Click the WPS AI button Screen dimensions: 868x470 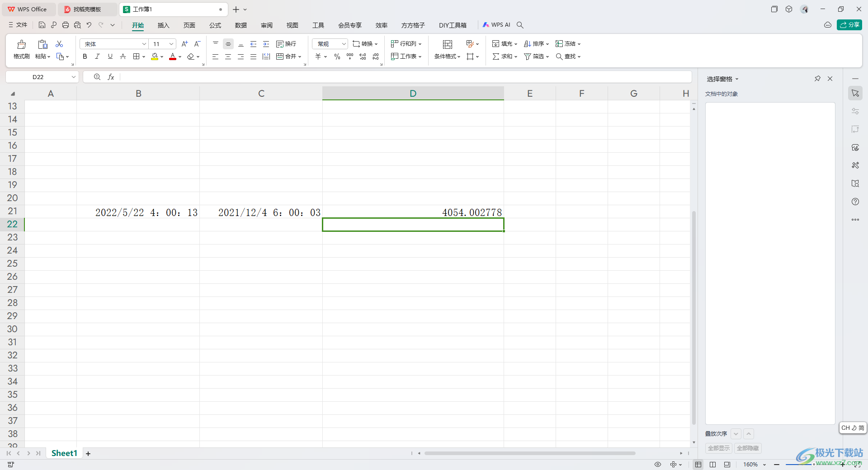496,25
